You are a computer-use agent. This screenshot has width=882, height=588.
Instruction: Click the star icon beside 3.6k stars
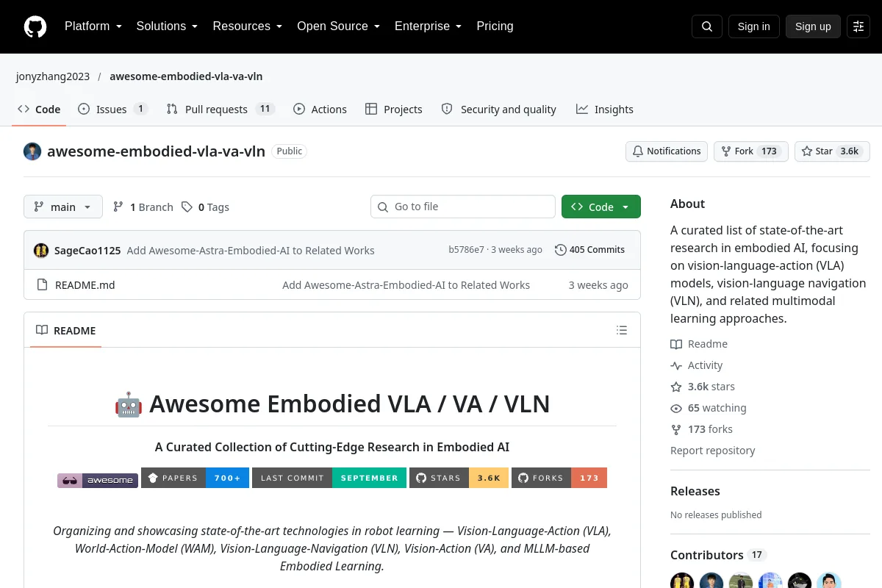(x=676, y=387)
